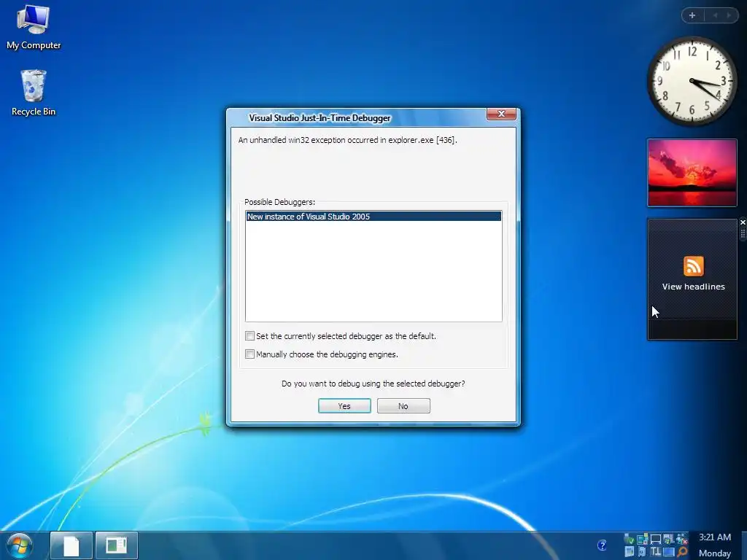Close the feed headlines gadget

[x=743, y=222]
